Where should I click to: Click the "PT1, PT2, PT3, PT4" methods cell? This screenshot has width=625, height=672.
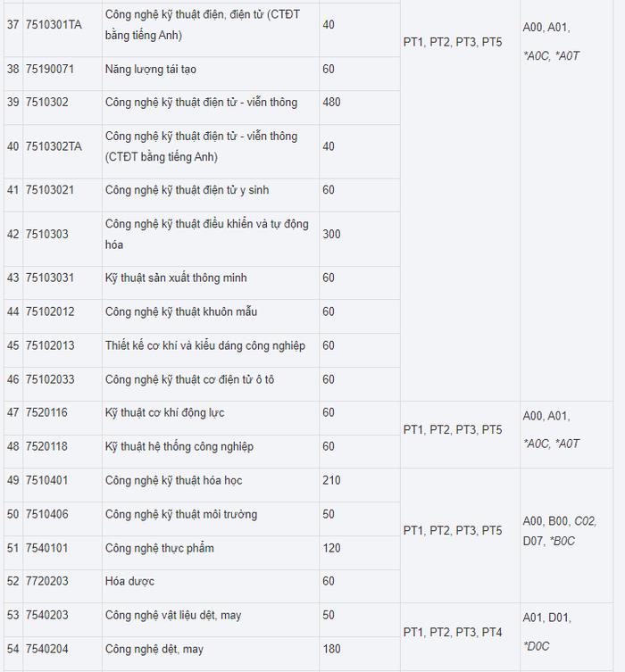pyautogui.click(x=453, y=632)
